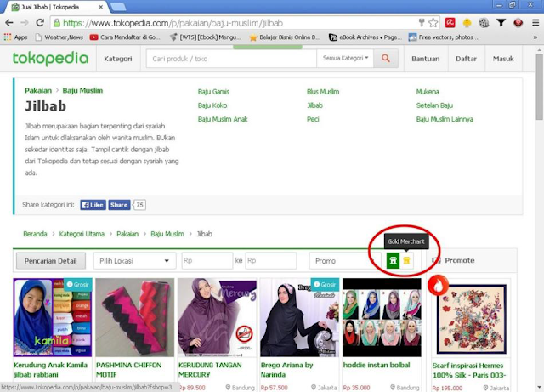544x392 pixels.
Task: Open the PASHMINA CHIFFON MOTIF product thumbnail
Action: (135, 317)
